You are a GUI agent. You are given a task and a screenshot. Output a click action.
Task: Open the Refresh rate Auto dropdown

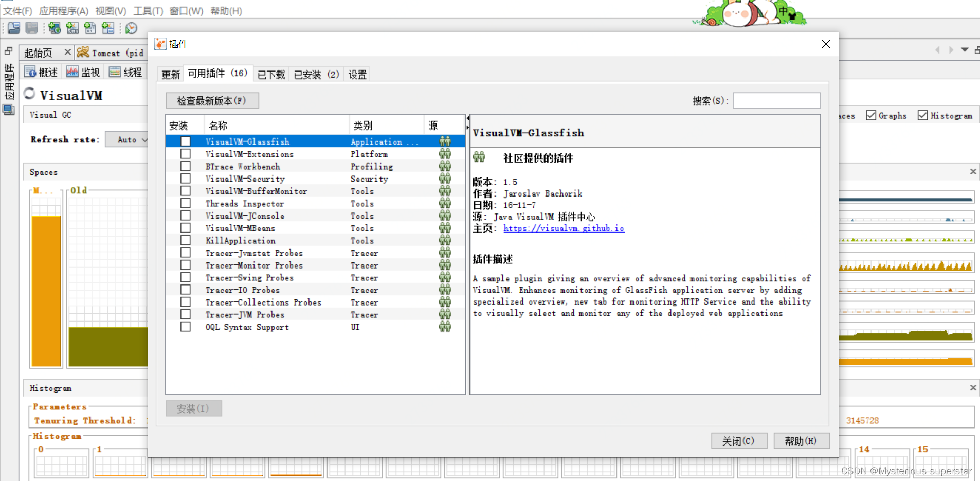127,139
